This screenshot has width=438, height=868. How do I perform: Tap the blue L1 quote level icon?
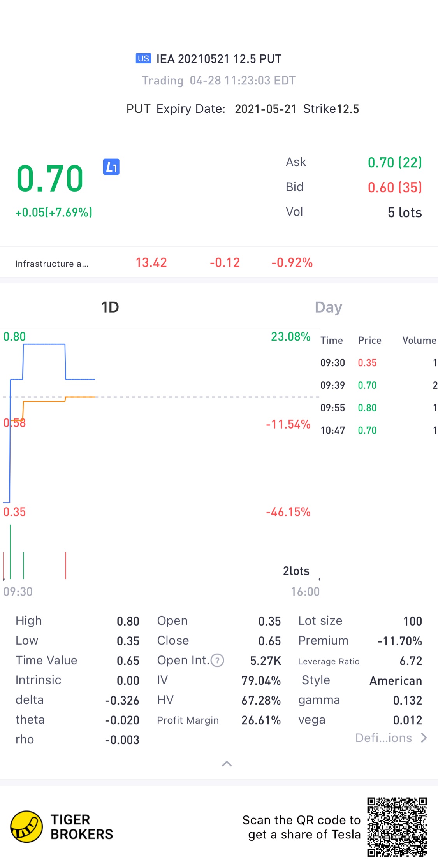coord(111,167)
